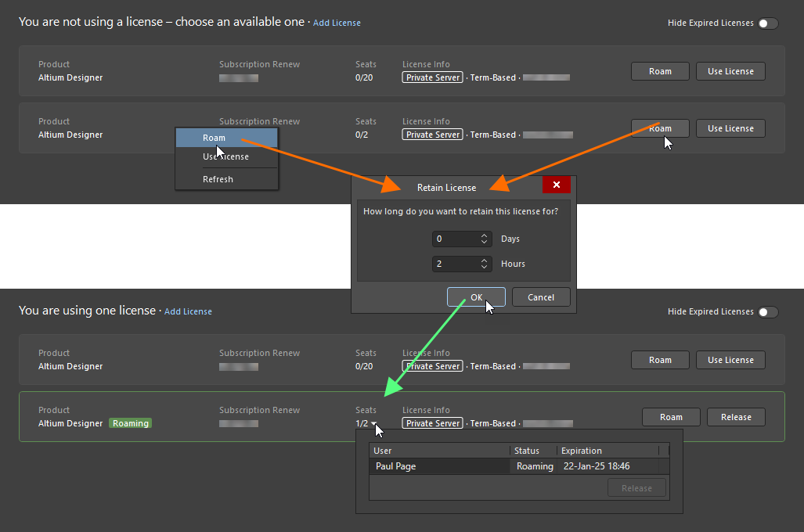
Task: Click Roam button in Roaming license row
Action: [671, 417]
